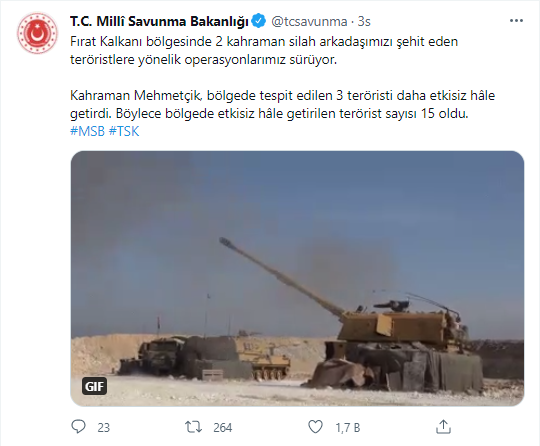Click the retweet arrows icon
This screenshot has height=446, width=540.
click(194, 427)
